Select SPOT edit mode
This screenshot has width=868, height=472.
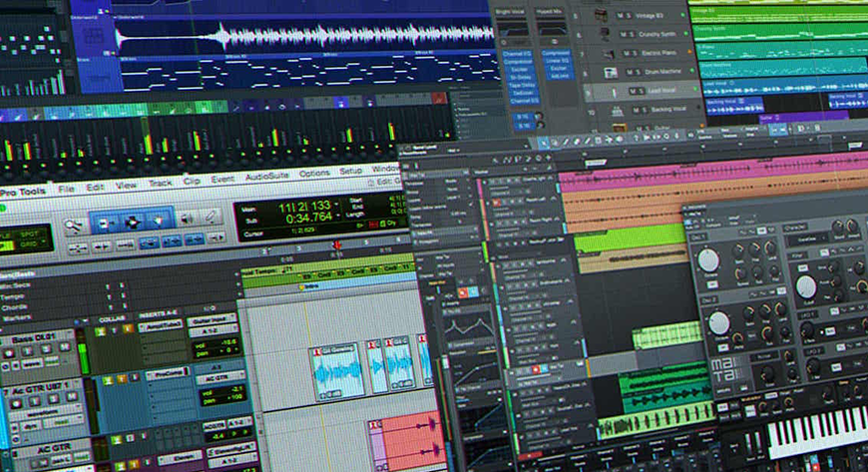click(x=29, y=235)
